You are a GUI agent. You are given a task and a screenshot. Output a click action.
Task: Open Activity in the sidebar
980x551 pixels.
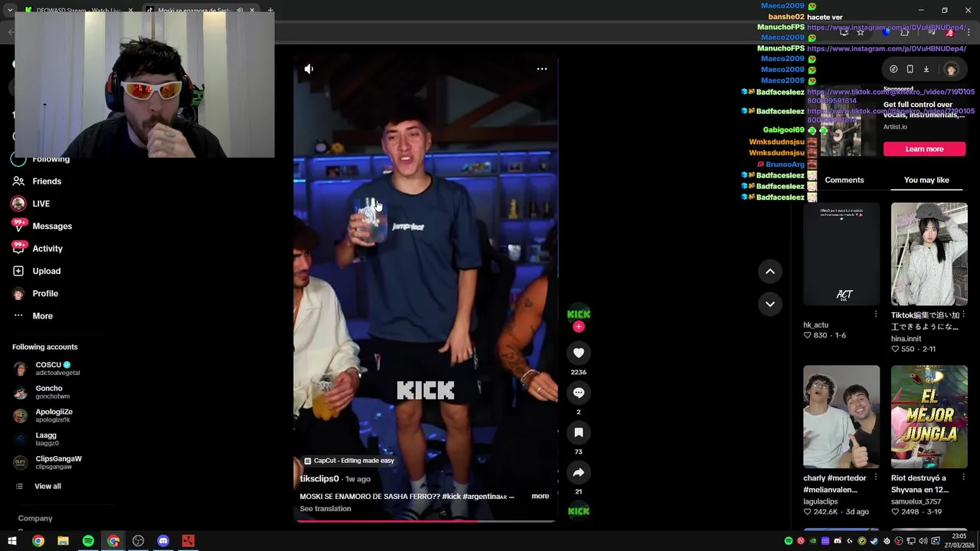(47, 249)
